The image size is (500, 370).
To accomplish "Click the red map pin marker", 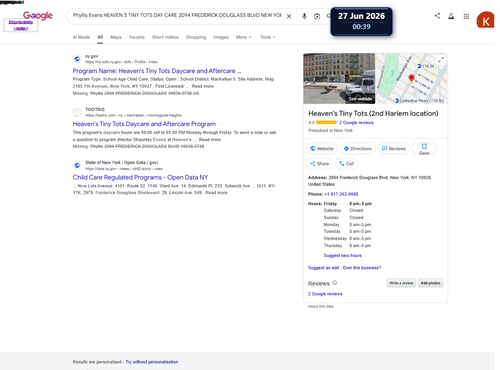I will point(412,78).
